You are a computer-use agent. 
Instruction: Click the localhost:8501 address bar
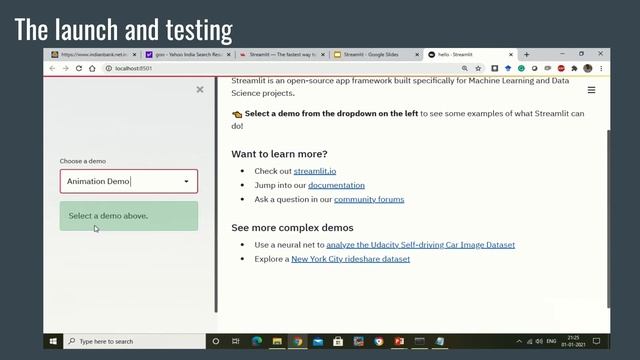point(282,69)
